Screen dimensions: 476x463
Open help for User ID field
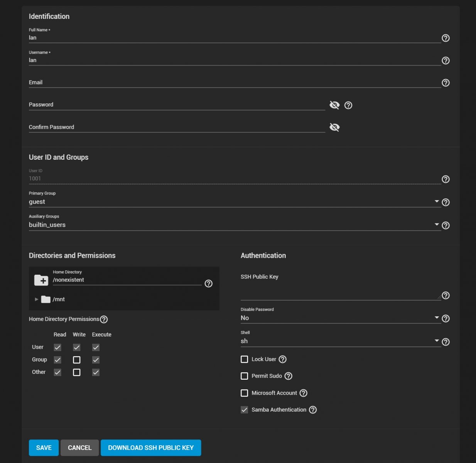point(446,179)
